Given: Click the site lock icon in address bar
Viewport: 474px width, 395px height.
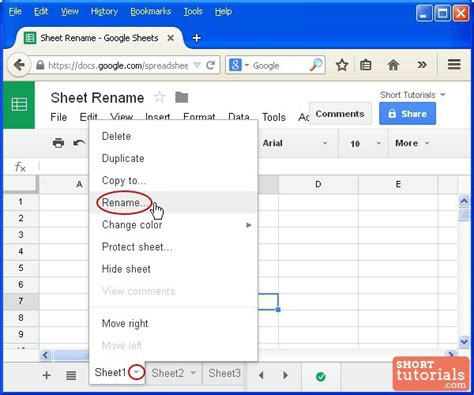Looking at the screenshot, I should [40, 65].
